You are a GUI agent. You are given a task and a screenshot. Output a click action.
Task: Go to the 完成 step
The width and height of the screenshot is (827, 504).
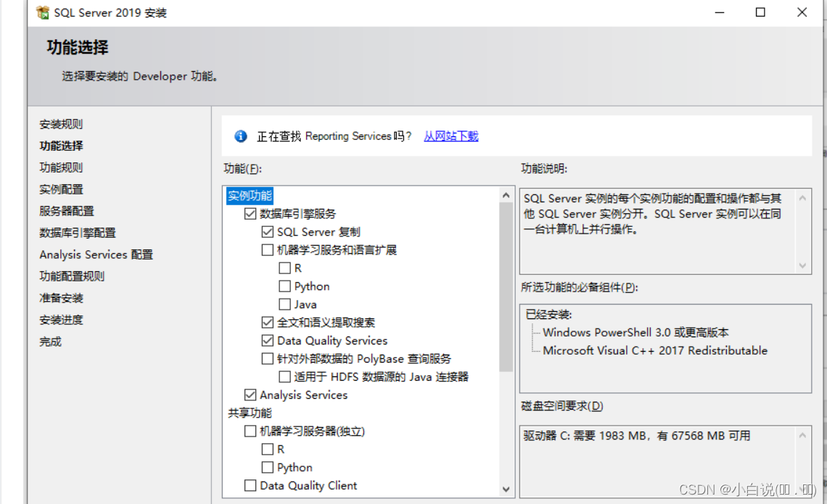pyautogui.click(x=50, y=342)
